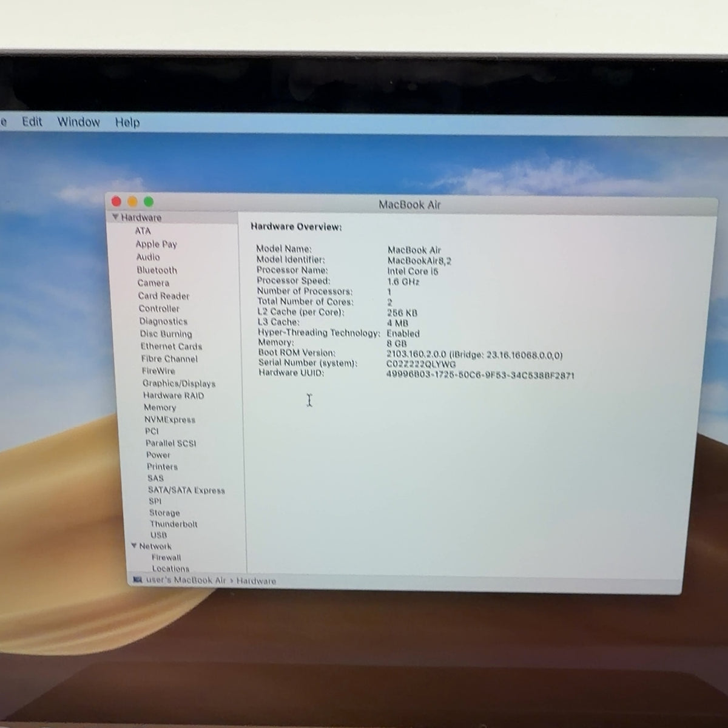Click the Model Identifier value MacBookAir8,2

click(419, 261)
